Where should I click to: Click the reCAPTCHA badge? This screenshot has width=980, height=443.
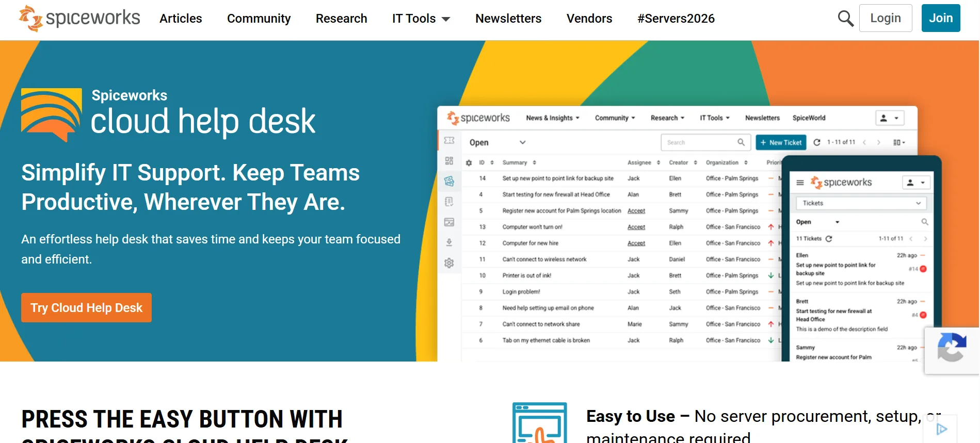952,350
